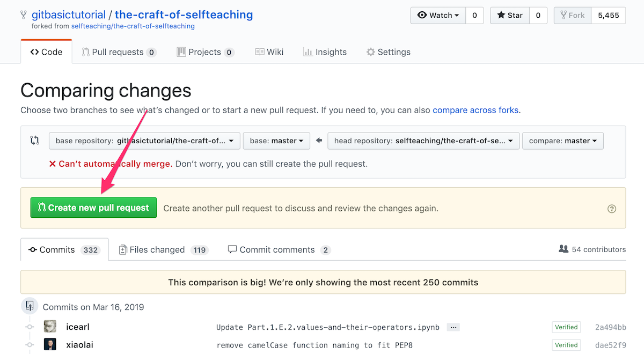
Task: Click xiaolai's avatar image
Action: coord(50,345)
